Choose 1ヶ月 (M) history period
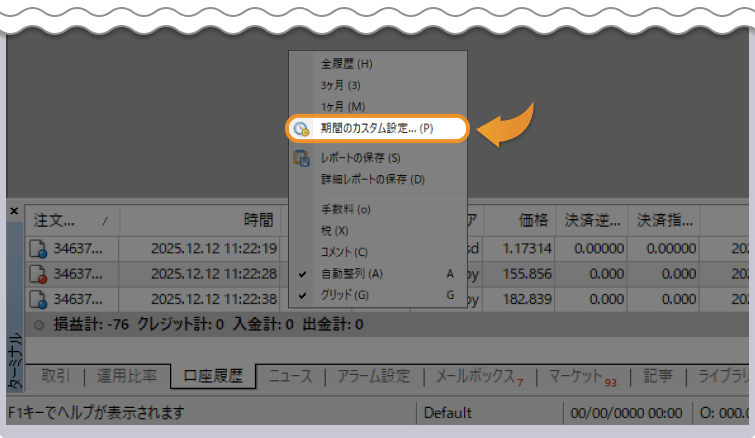 [x=378, y=106]
